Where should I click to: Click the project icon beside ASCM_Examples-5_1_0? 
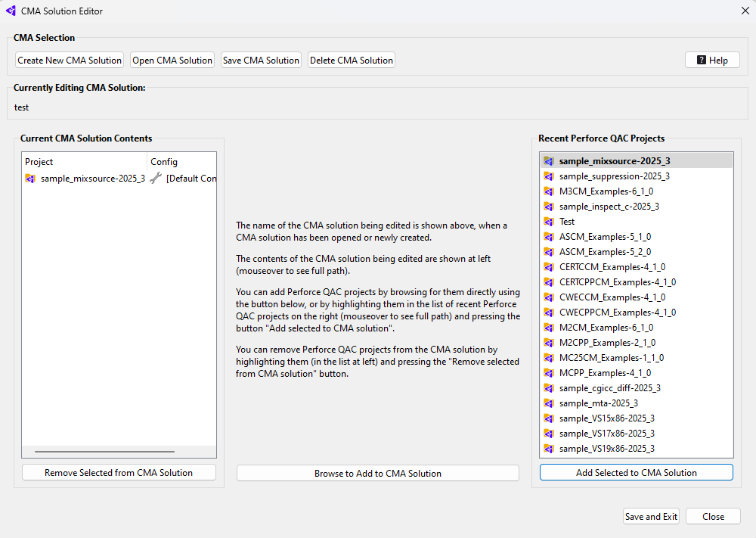point(549,237)
